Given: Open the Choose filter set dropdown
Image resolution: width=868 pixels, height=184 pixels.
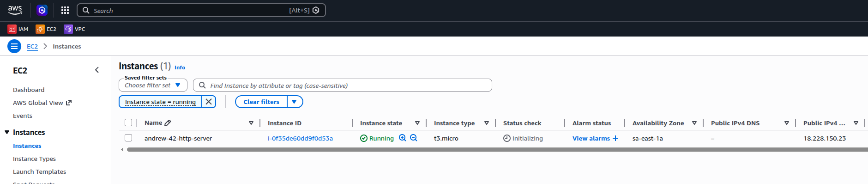Looking at the screenshot, I should coord(153,85).
